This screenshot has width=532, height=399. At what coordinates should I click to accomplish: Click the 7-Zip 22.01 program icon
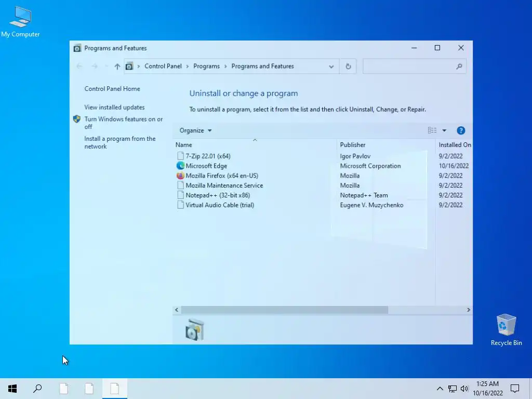tap(180, 156)
